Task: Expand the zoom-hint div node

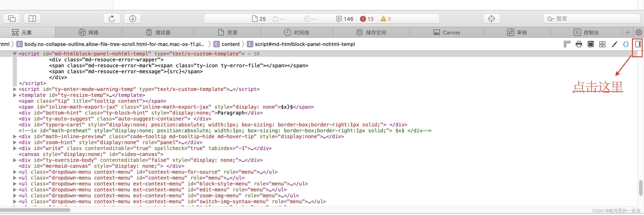Action: coord(15,142)
